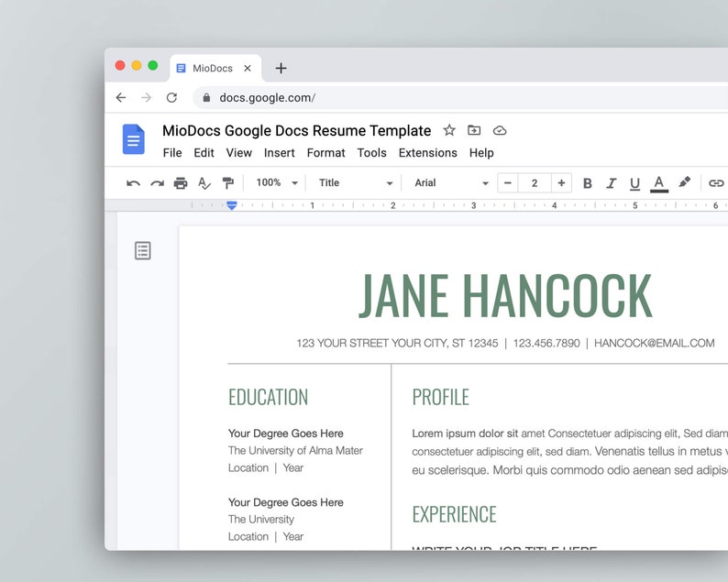Close the MioDocs browser tab

pyautogui.click(x=248, y=68)
